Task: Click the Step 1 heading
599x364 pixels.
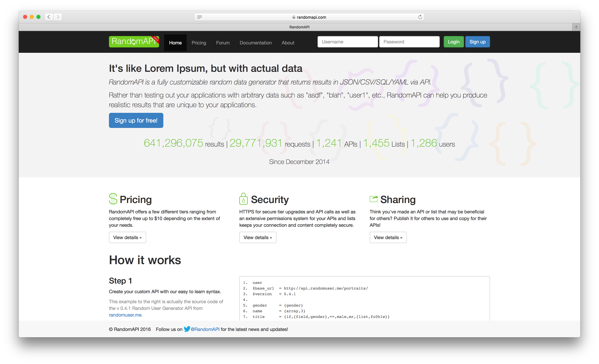Action: click(x=120, y=281)
